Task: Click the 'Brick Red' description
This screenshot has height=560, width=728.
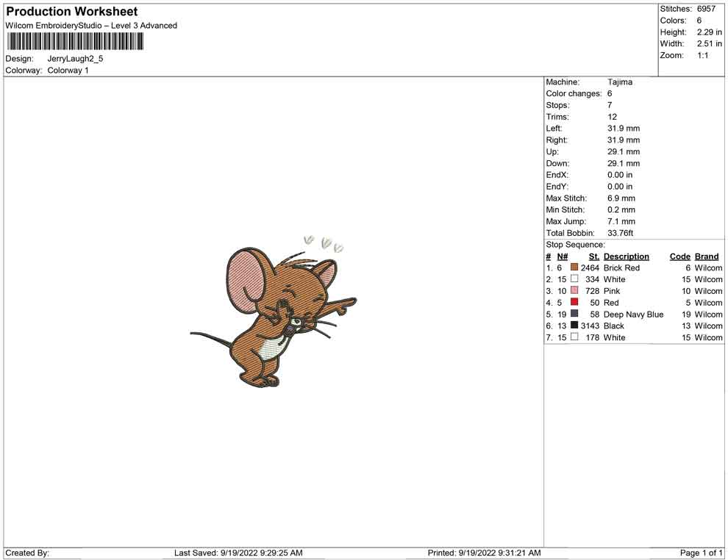Action: (x=621, y=268)
